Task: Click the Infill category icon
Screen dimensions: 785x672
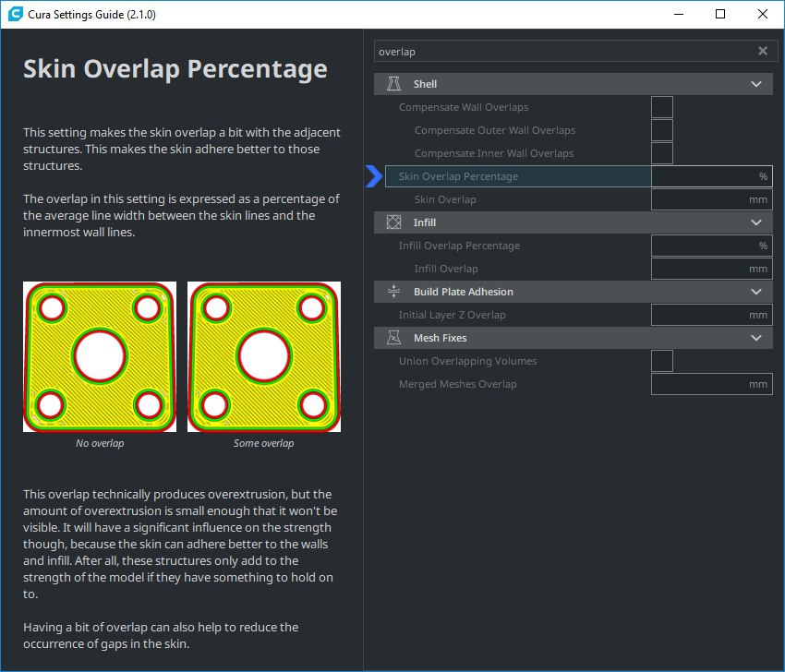Action: [393, 222]
